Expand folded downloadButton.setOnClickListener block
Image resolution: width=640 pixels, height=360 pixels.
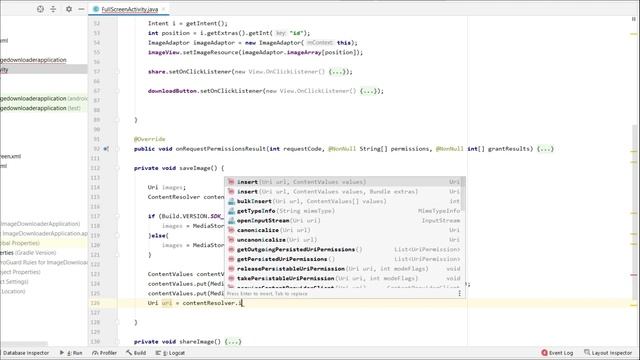coord(368,91)
